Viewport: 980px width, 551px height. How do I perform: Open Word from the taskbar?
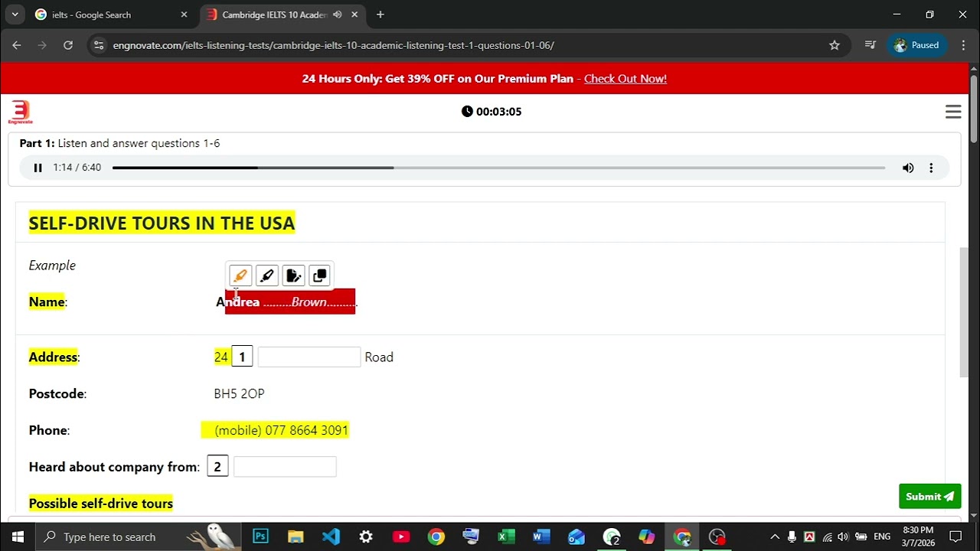541,536
